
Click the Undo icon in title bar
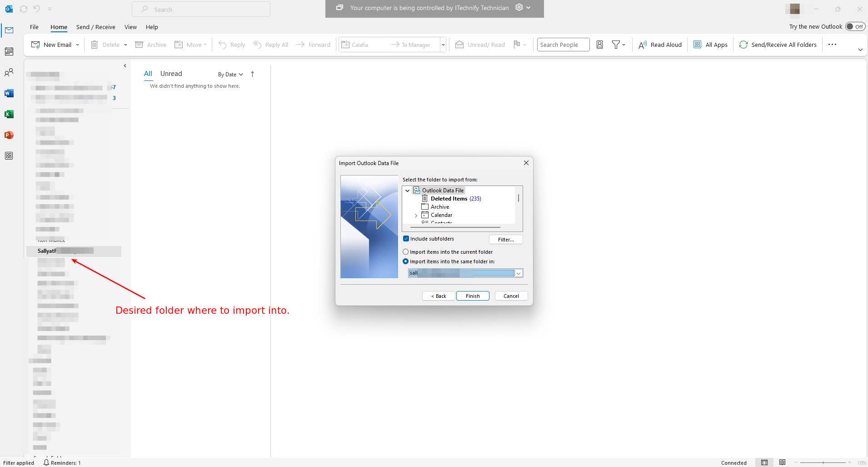pos(37,9)
